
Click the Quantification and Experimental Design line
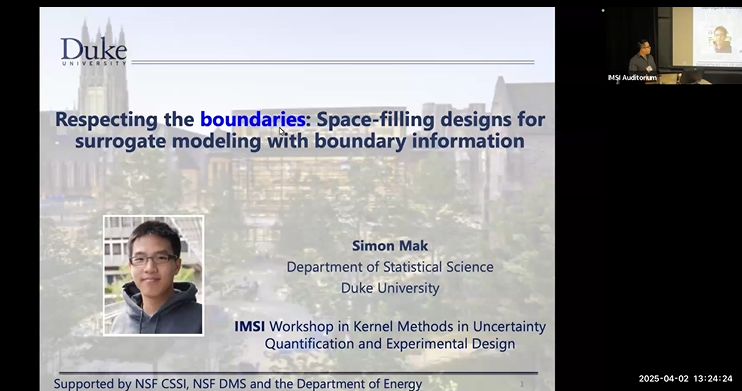coord(390,344)
